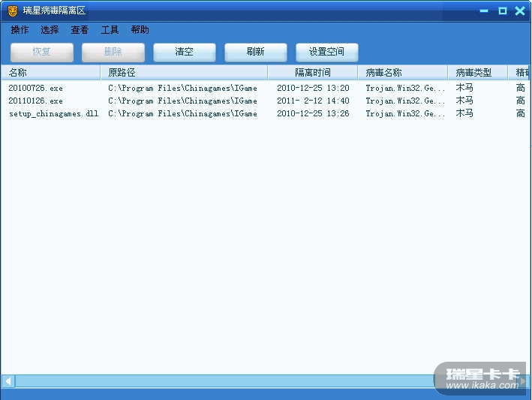The height and width of the screenshot is (400, 532).
Task: Click the 删除 delete button
Action: [x=113, y=53]
